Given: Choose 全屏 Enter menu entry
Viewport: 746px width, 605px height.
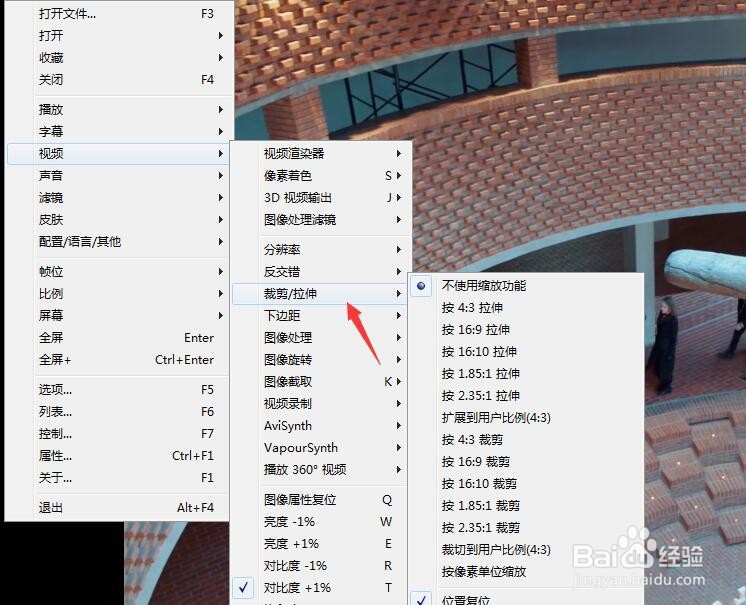Looking at the screenshot, I should coord(118,338).
